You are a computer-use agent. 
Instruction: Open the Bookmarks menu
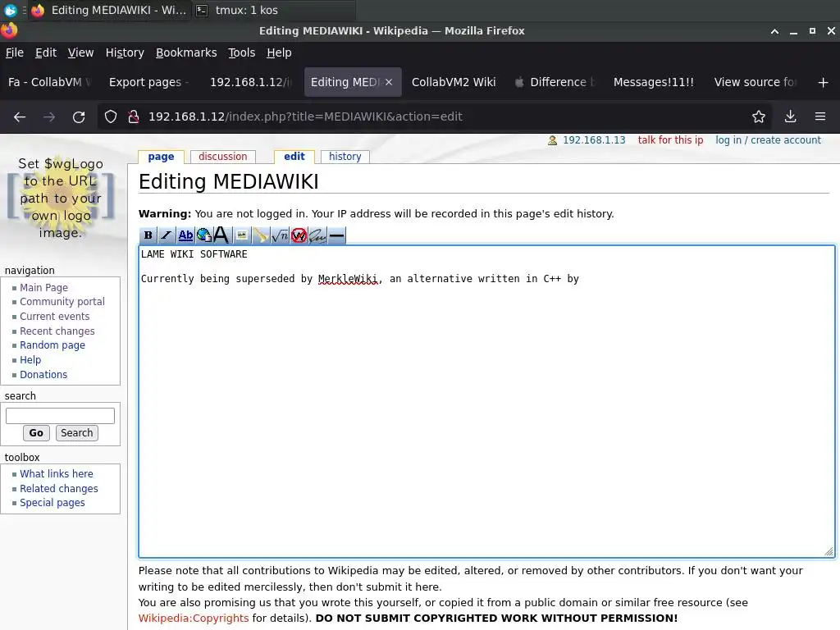pyautogui.click(x=186, y=52)
